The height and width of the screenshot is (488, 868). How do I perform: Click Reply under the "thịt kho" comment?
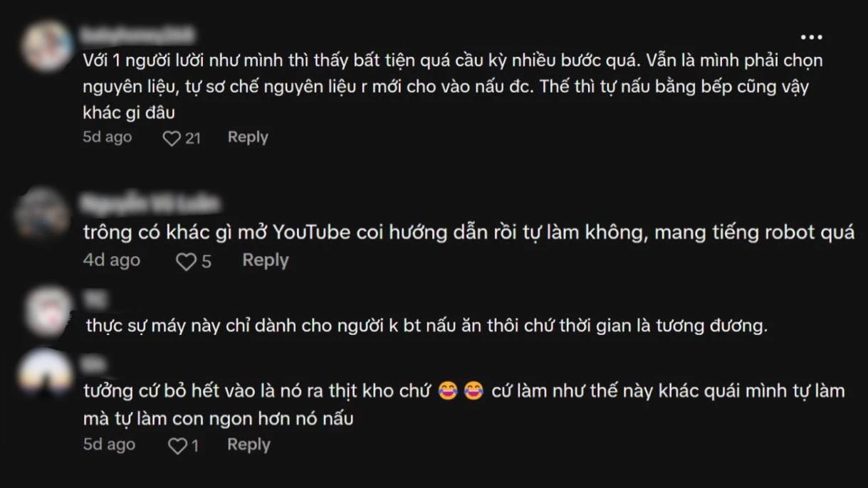click(x=249, y=445)
